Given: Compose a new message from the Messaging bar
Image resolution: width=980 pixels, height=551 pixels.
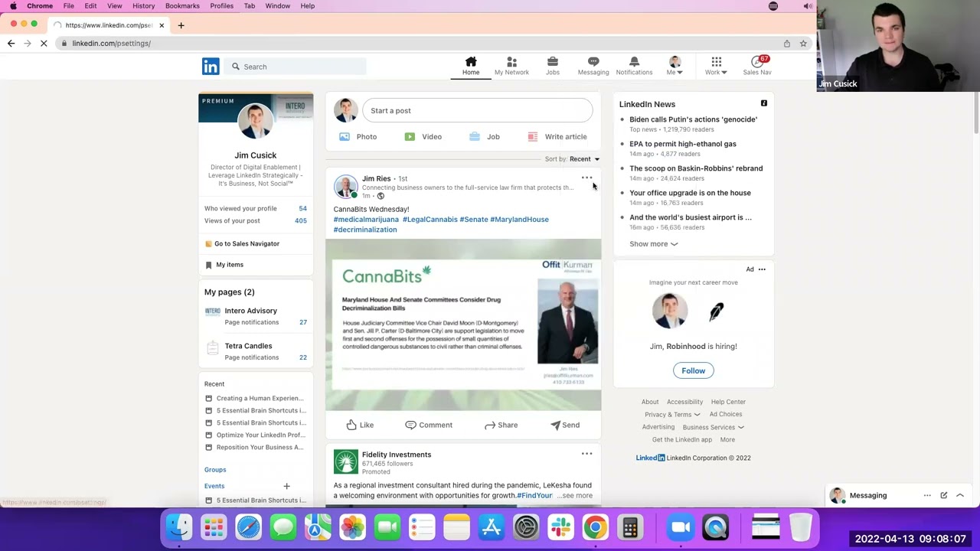Looking at the screenshot, I should (943, 495).
